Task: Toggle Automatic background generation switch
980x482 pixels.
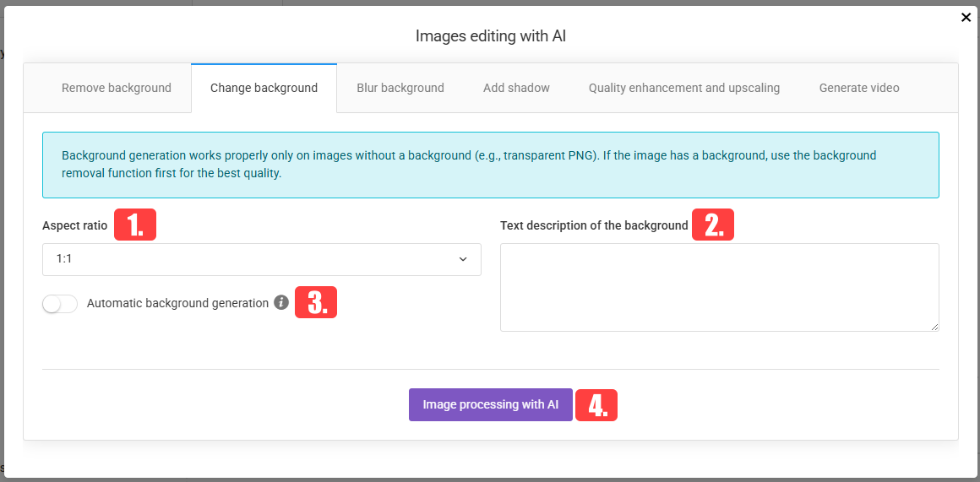Action: 60,303
